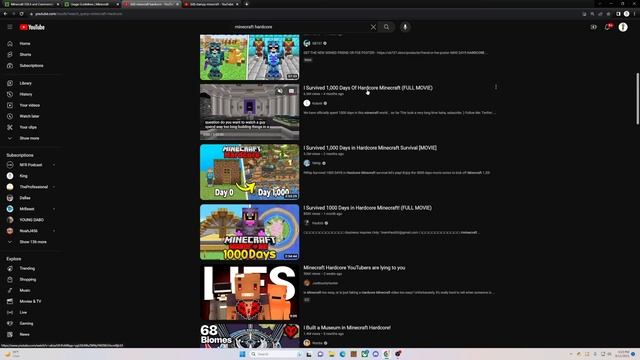This screenshot has height=360, width=640.
Task: Click the 68 Biomes thumbnail
Action: 249,336
